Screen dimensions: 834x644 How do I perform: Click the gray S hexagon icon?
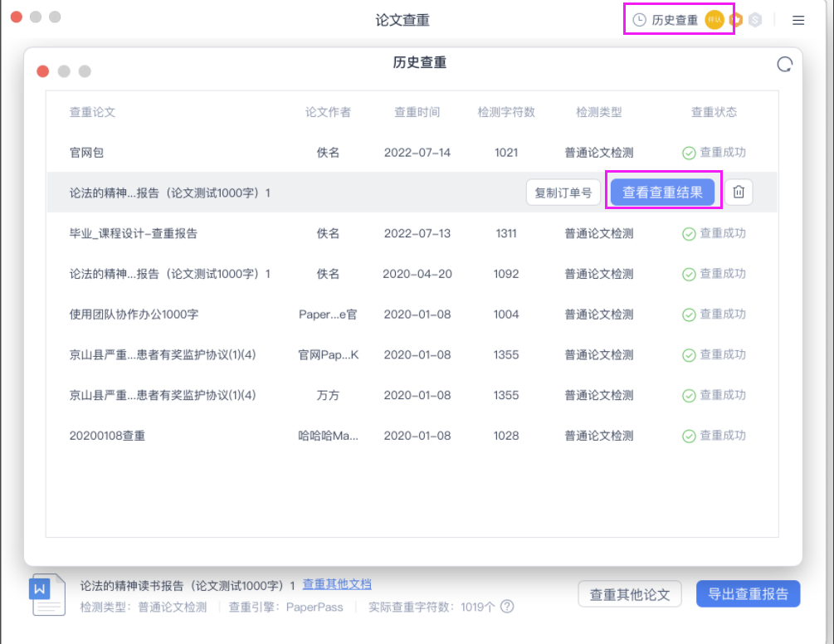(x=754, y=20)
